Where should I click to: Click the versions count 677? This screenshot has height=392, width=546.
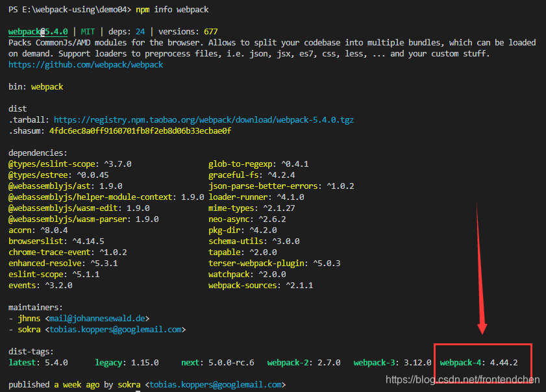tap(210, 32)
